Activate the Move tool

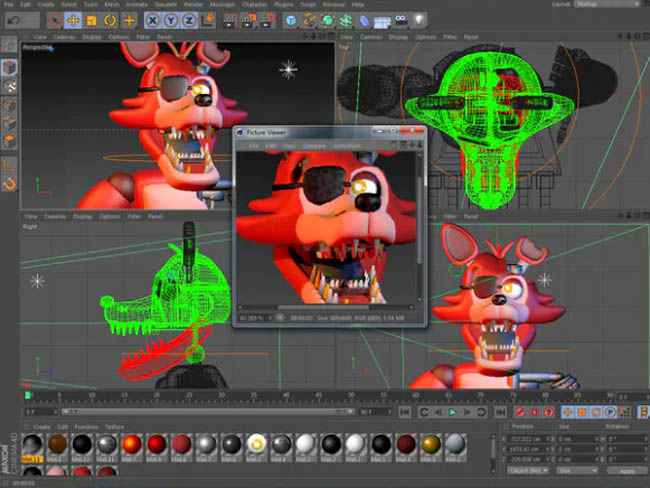coord(73,20)
